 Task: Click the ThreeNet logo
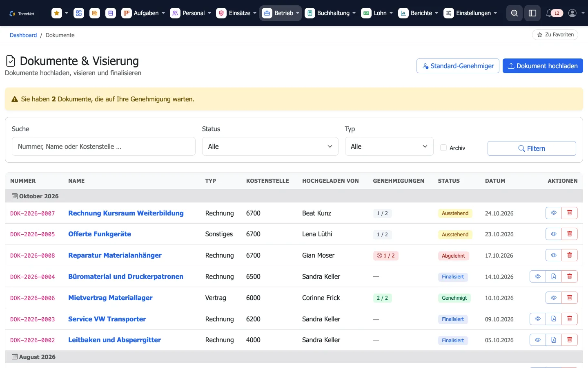tap(22, 13)
